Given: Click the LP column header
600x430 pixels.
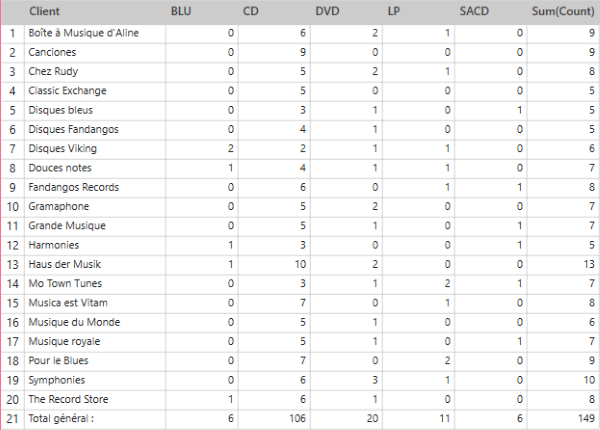Looking at the screenshot, I should [x=394, y=12].
